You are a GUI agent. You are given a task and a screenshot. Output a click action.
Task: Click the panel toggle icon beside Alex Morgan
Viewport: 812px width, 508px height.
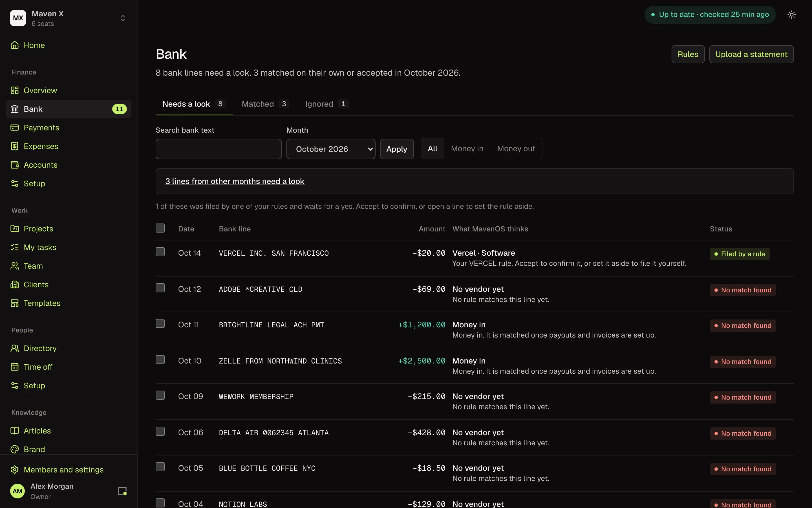click(122, 491)
